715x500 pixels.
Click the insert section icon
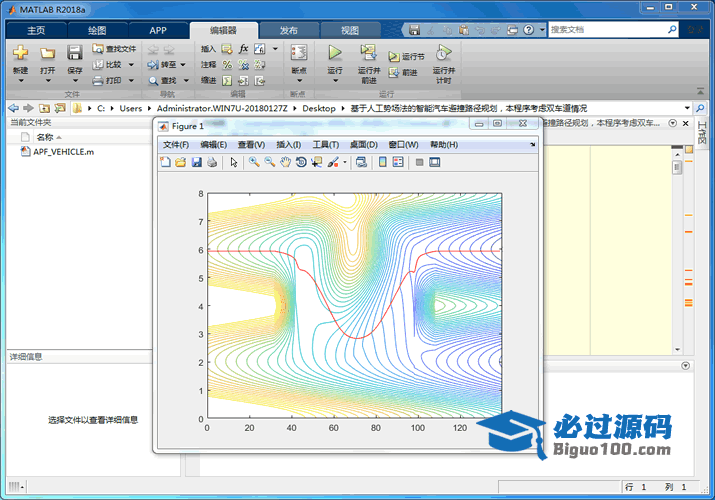click(x=227, y=49)
